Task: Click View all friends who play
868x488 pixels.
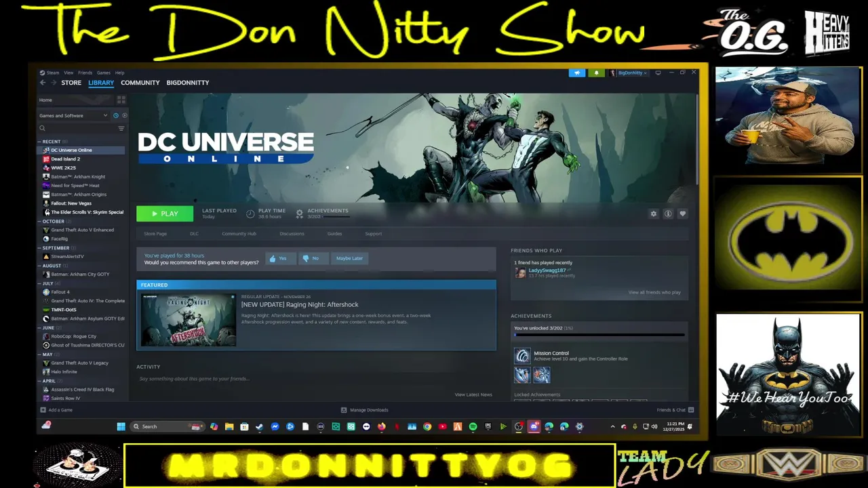Action: (654, 292)
